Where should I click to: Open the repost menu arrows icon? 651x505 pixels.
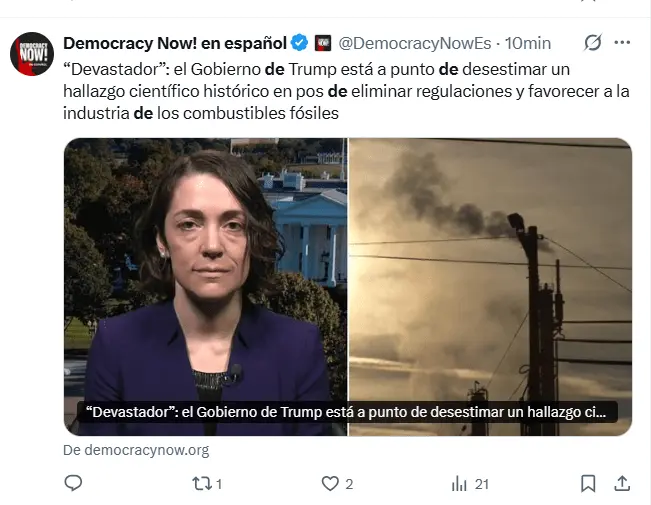tap(202, 484)
